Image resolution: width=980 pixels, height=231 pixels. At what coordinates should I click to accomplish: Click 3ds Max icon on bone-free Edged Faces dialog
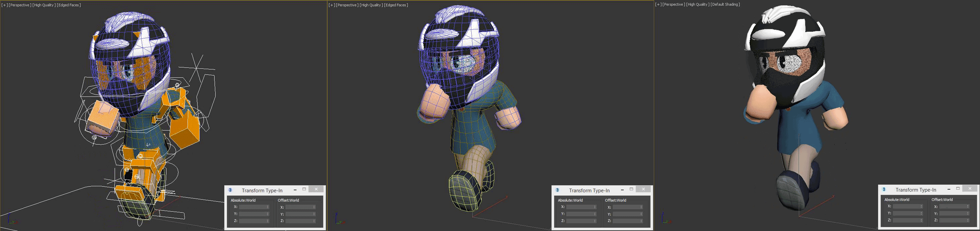click(557, 190)
